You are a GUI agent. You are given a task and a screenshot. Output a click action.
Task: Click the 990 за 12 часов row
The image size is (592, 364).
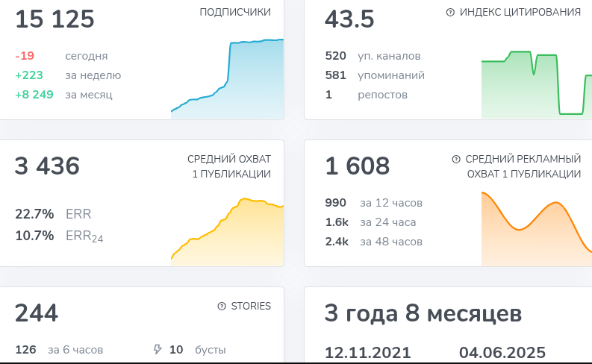tap(374, 203)
